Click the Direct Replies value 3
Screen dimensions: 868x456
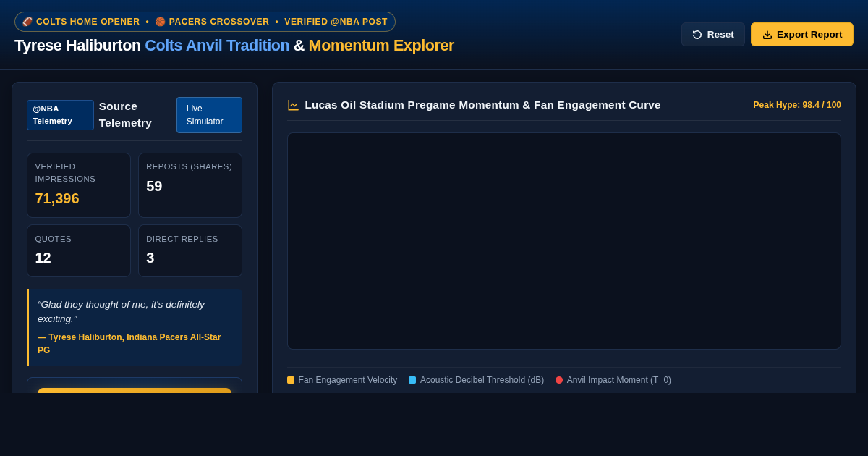click(x=150, y=258)
